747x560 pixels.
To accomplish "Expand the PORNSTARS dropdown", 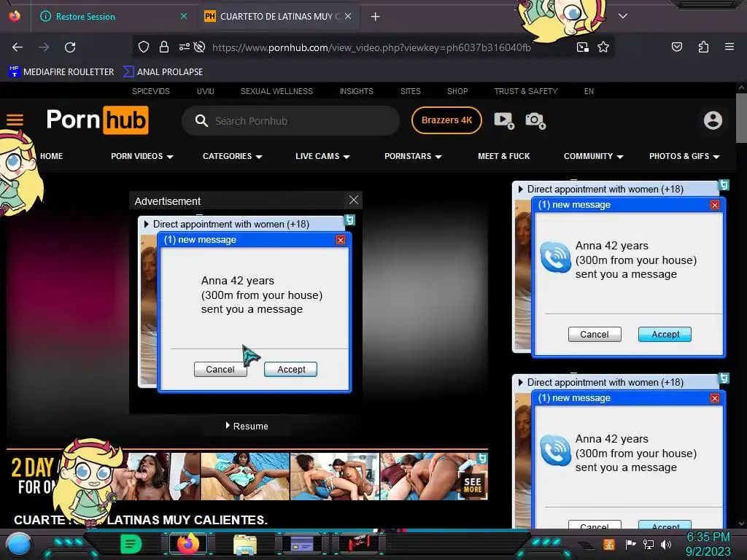I will (x=413, y=156).
